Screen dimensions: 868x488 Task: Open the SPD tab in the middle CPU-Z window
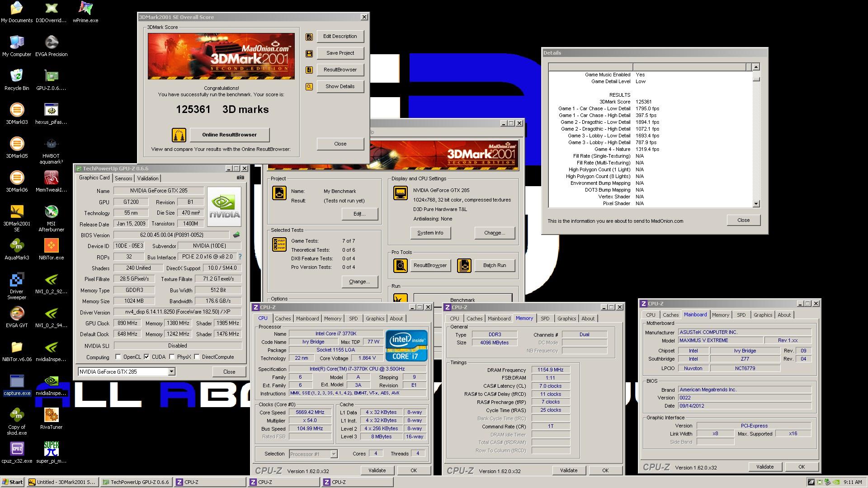545,319
